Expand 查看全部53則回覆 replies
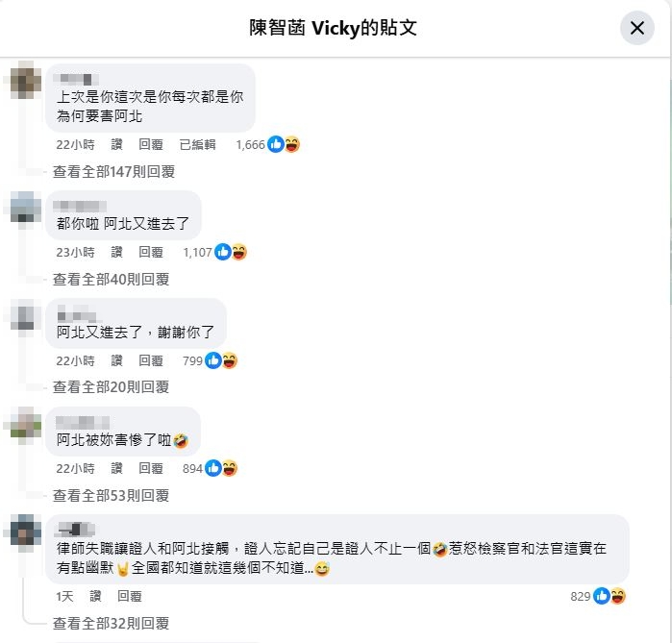Image resolution: width=672 pixels, height=643 pixels. (x=111, y=496)
